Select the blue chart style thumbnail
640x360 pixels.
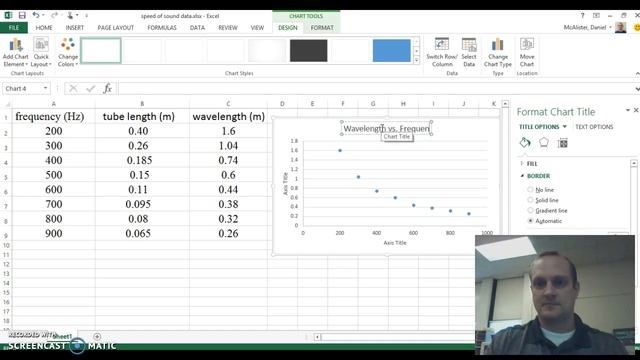(391, 51)
